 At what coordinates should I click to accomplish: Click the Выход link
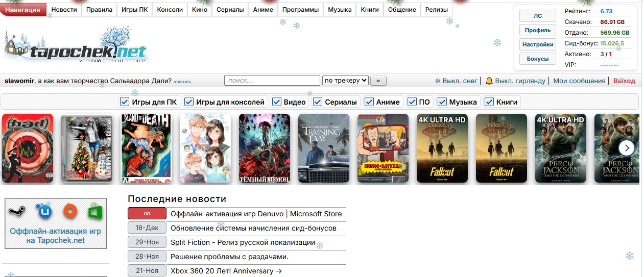click(624, 81)
